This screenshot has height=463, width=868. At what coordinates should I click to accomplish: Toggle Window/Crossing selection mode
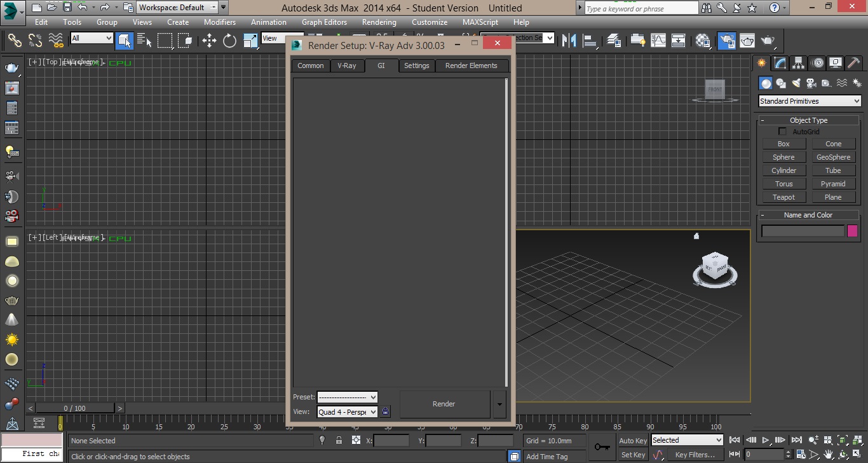point(186,41)
